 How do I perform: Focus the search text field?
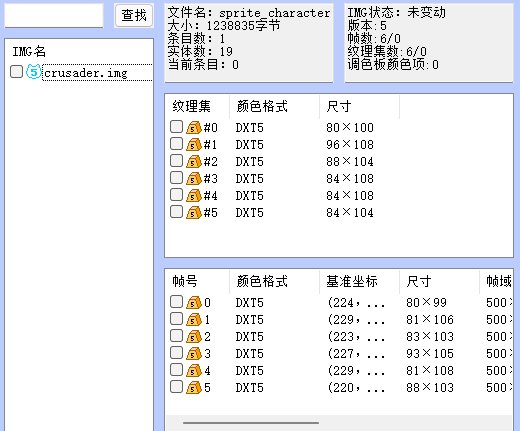[54, 15]
